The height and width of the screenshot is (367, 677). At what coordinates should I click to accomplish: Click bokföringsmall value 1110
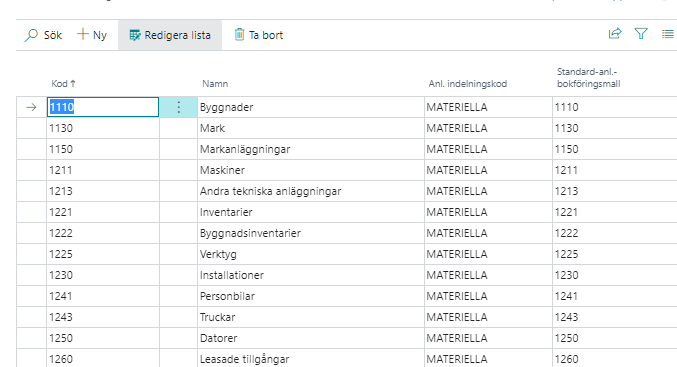point(566,108)
